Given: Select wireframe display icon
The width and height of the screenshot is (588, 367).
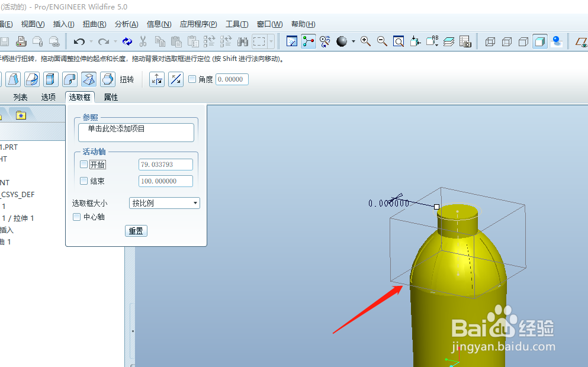Looking at the screenshot, I should pyautogui.click(x=490, y=41).
